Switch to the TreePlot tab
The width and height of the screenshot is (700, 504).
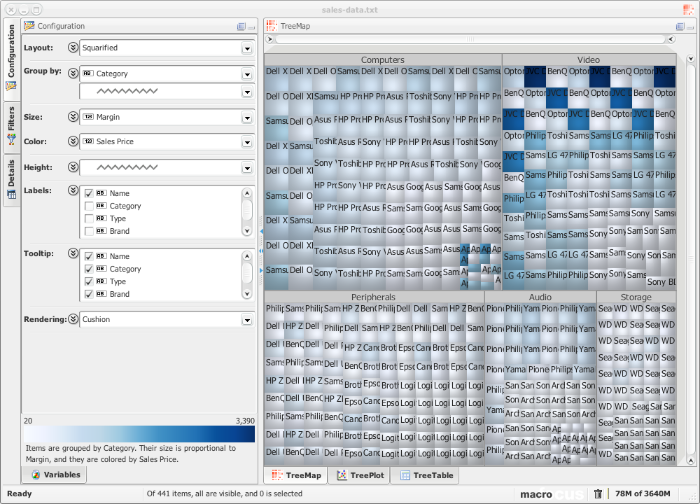pos(362,477)
